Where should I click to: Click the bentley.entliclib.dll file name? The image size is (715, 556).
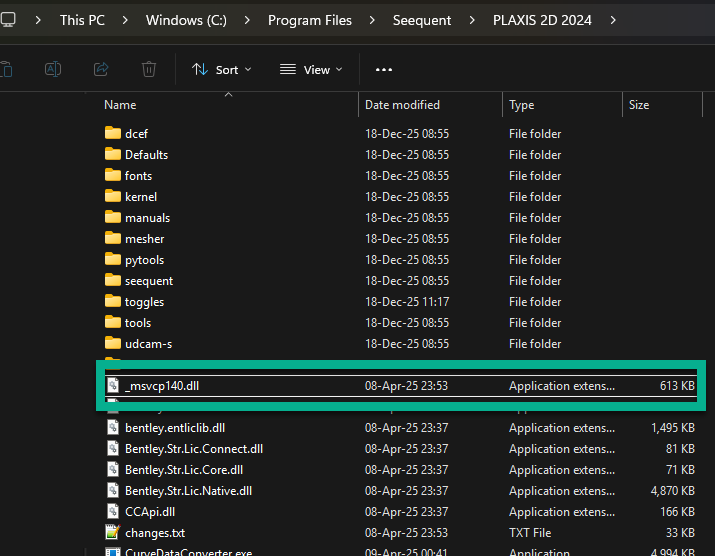pos(175,428)
